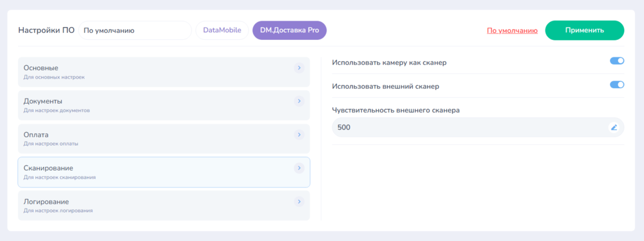Switch to the DataMobile tab

click(222, 30)
